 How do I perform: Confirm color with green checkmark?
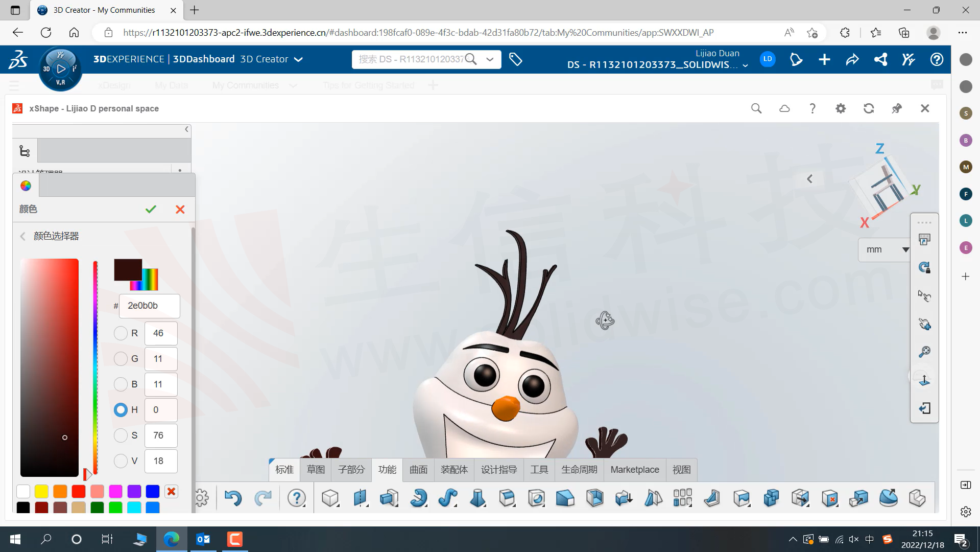[151, 210]
